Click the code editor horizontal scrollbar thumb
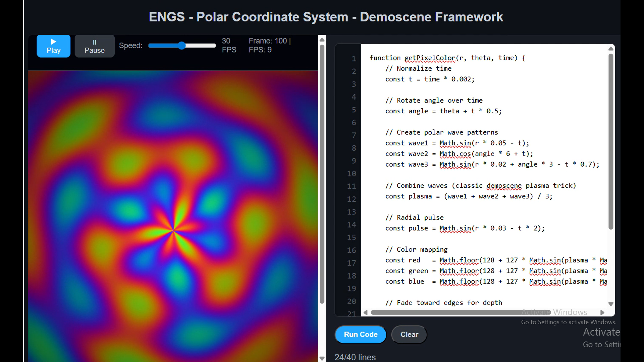The width and height of the screenshot is (644, 362). (x=461, y=312)
